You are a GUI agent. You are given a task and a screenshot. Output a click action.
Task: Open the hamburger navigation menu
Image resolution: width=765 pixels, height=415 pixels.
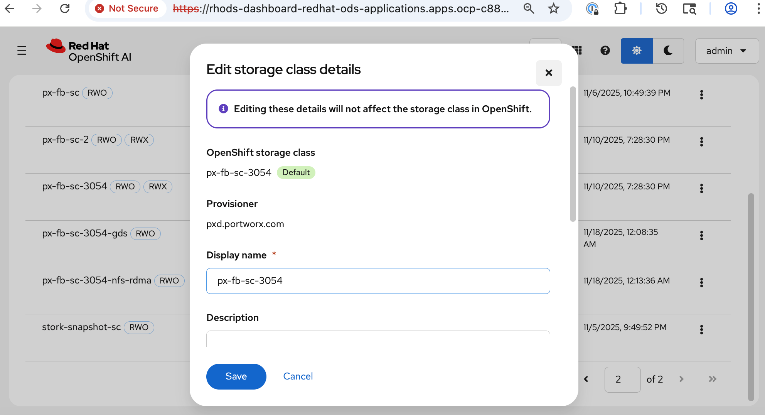point(22,50)
